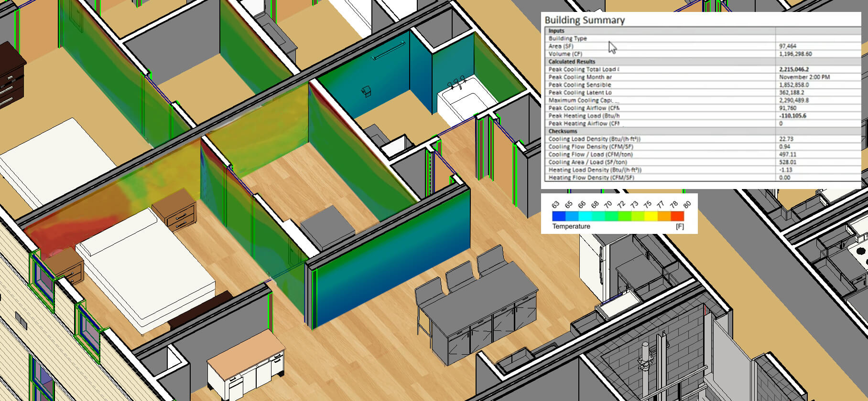This screenshot has width=868, height=401.
Task: Click the Building Type row label
Action: pos(567,39)
